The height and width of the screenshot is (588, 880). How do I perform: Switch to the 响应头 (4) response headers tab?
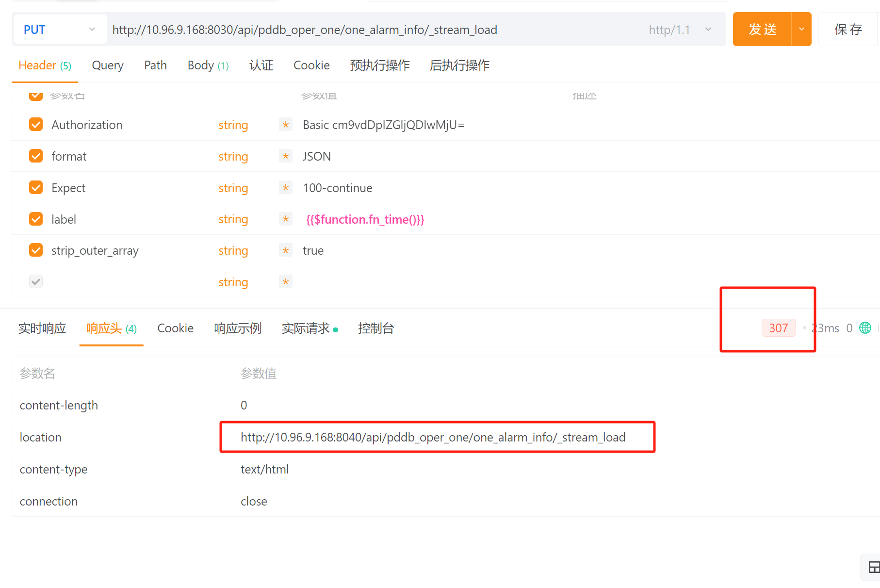112,328
